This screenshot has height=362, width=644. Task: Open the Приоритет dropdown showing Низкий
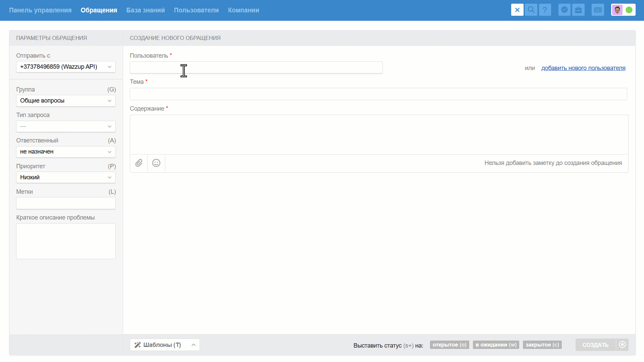(66, 178)
